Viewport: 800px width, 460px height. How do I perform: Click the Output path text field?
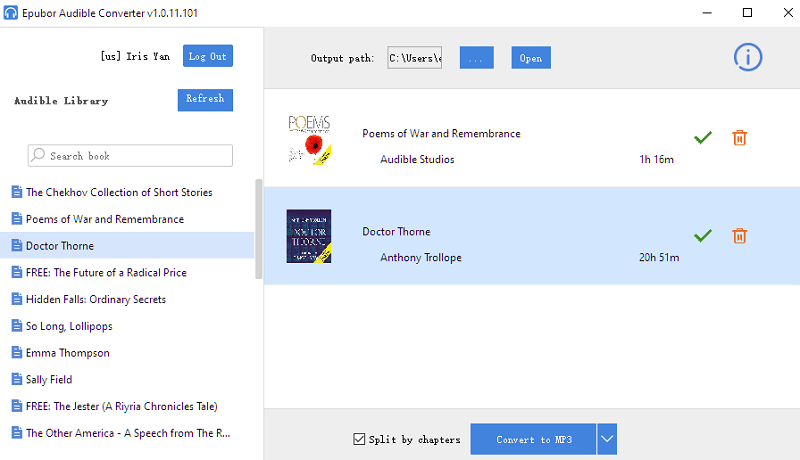(x=414, y=58)
